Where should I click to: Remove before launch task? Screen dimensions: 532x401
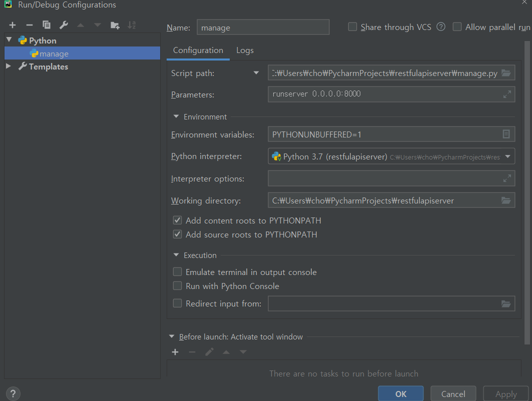(x=192, y=352)
